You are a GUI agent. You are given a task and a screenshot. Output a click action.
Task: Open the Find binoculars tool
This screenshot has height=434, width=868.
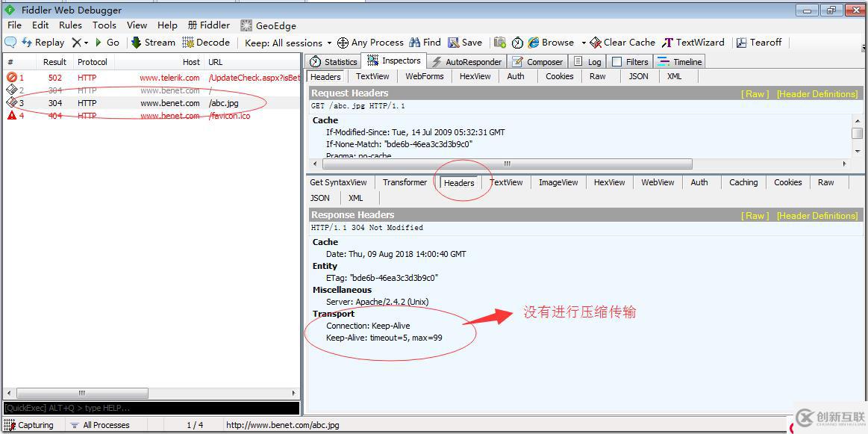[x=415, y=43]
